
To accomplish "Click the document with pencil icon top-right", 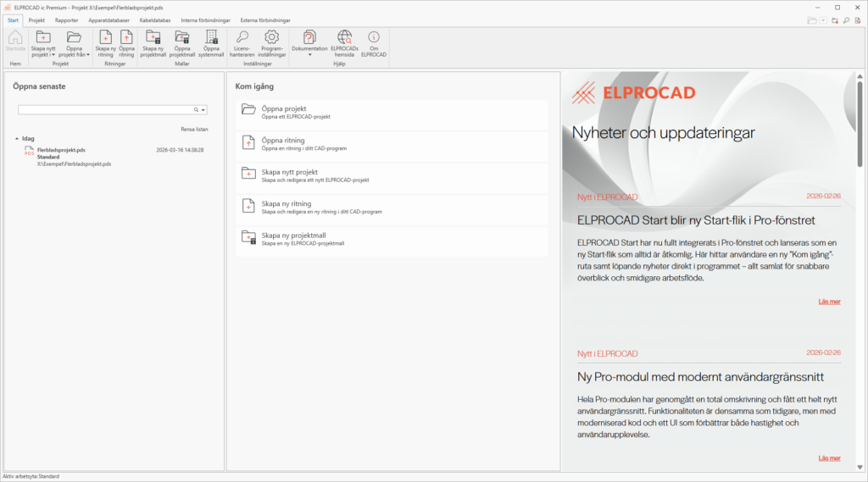I will [858, 20].
